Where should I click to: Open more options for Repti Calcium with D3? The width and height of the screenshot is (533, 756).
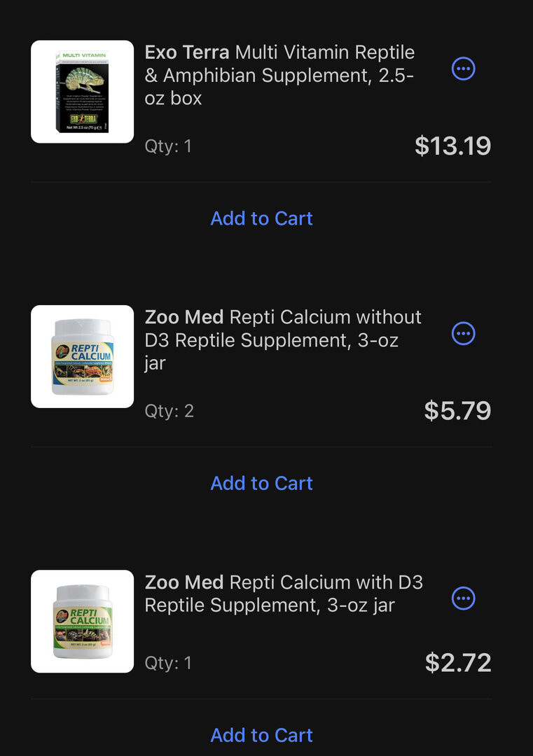pos(464,598)
